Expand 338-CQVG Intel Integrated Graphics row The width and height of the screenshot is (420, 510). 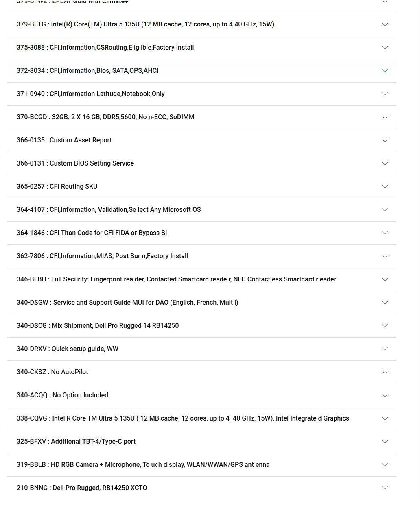click(201, 418)
